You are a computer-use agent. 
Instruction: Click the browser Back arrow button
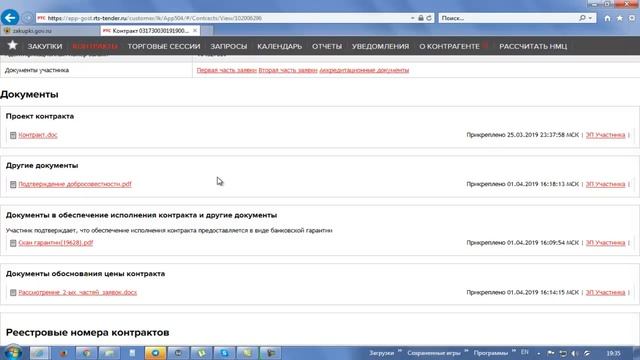[x=10, y=18]
